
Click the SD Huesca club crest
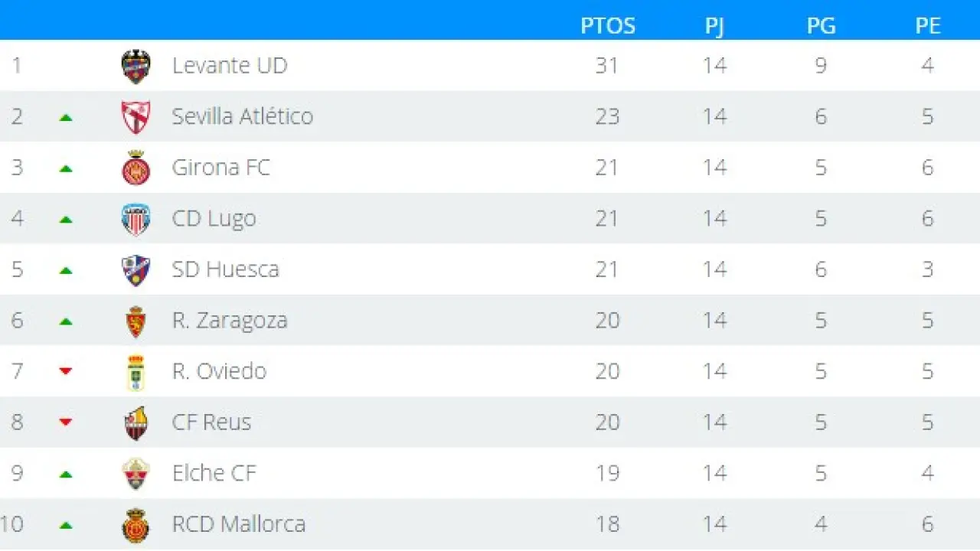(136, 270)
